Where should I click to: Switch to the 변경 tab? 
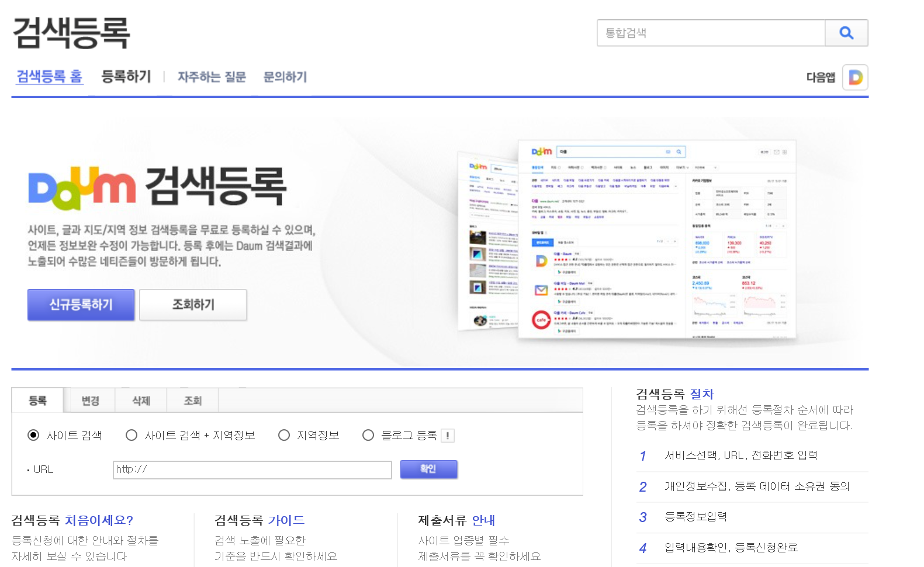90,401
